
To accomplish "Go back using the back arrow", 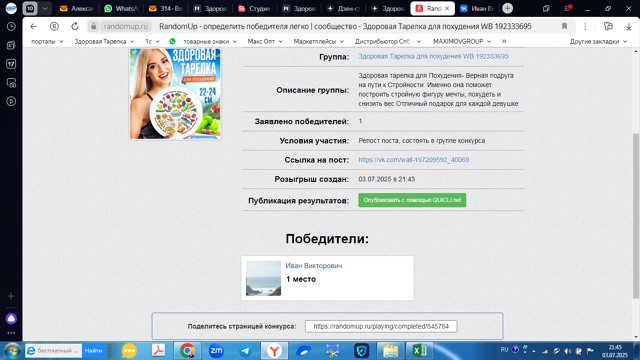I will click(34, 27).
